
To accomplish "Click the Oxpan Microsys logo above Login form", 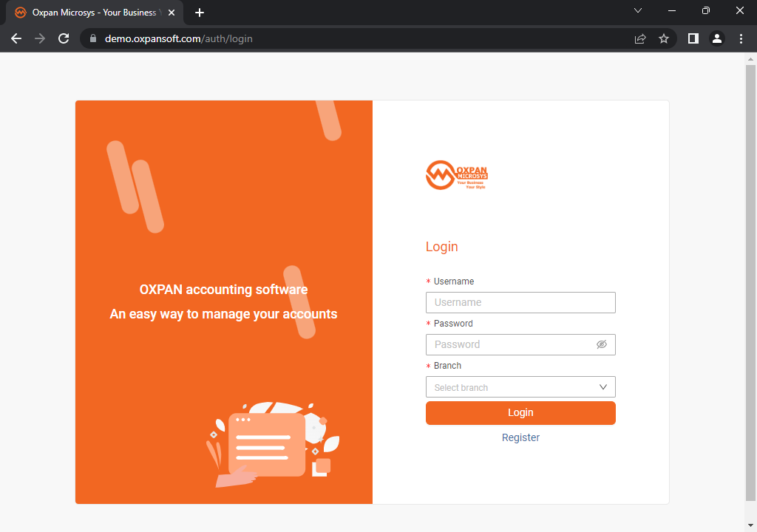I will (x=456, y=175).
